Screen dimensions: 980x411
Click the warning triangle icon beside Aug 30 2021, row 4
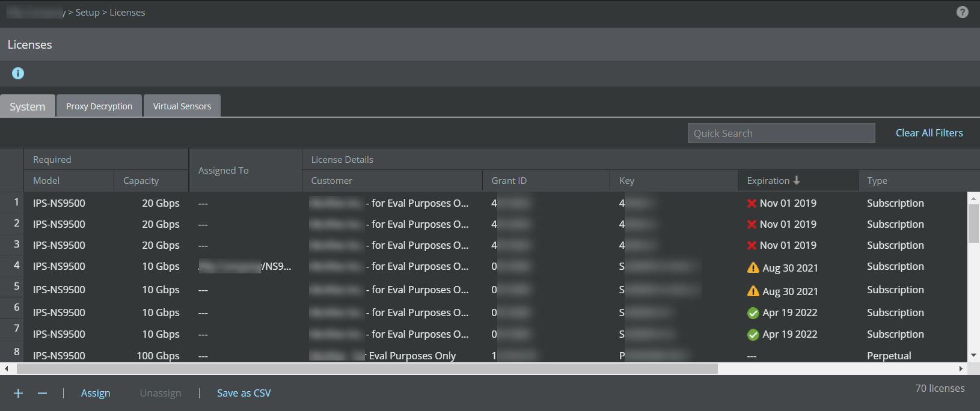point(753,267)
